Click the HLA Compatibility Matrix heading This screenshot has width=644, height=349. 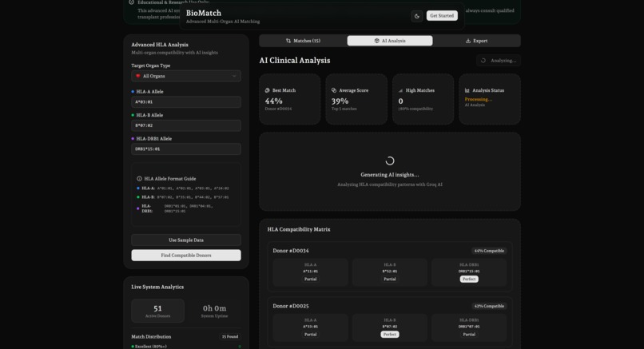tap(299, 229)
